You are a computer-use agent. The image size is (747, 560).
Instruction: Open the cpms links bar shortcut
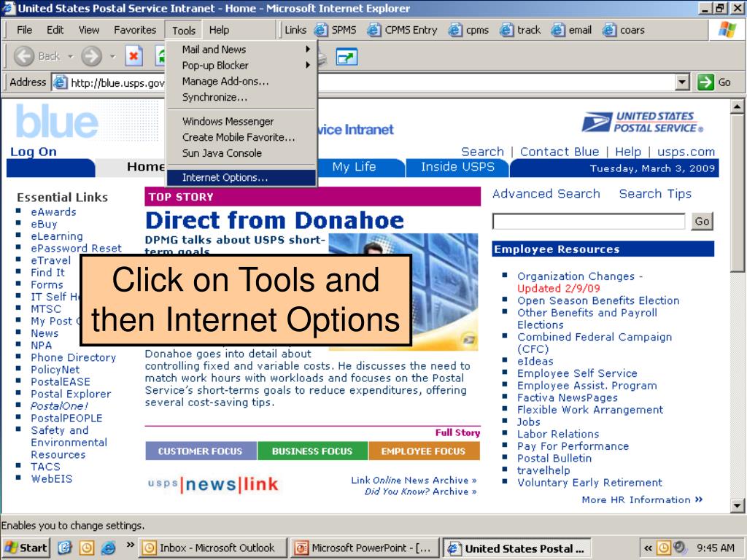click(469, 30)
